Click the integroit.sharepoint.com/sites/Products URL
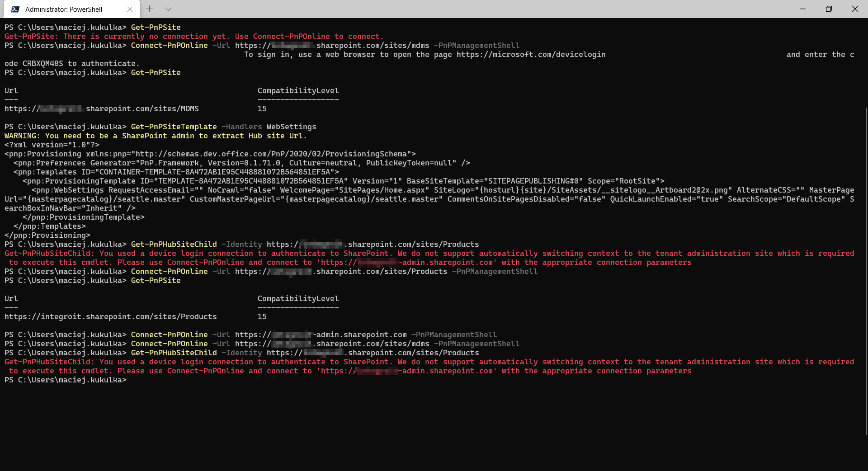The height and width of the screenshot is (471, 868). click(110, 316)
